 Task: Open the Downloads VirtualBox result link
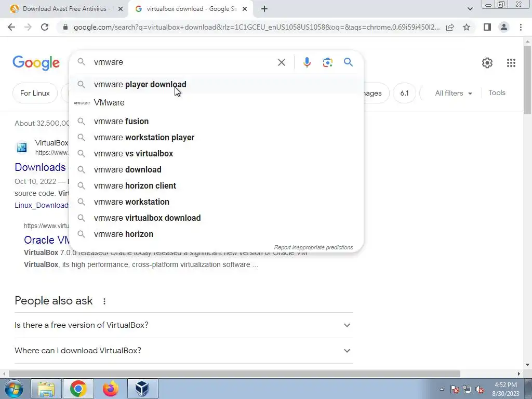(x=41, y=167)
